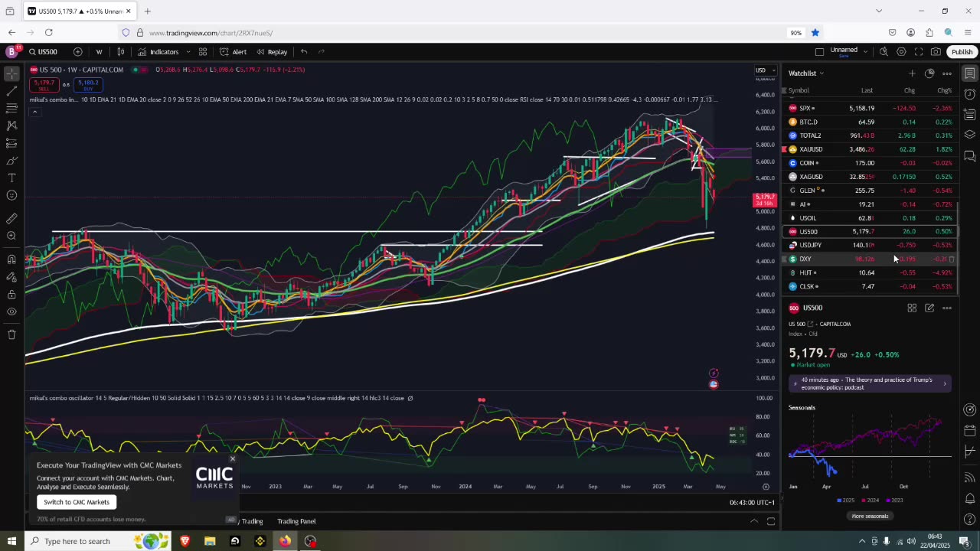Click the trash icon to remove drawings

pos(11,334)
